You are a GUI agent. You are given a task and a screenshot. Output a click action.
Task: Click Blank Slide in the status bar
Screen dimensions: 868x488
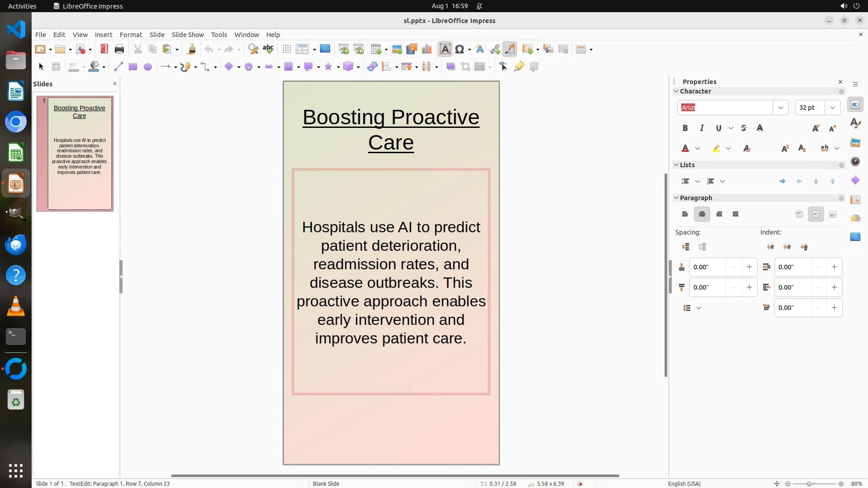click(326, 483)
